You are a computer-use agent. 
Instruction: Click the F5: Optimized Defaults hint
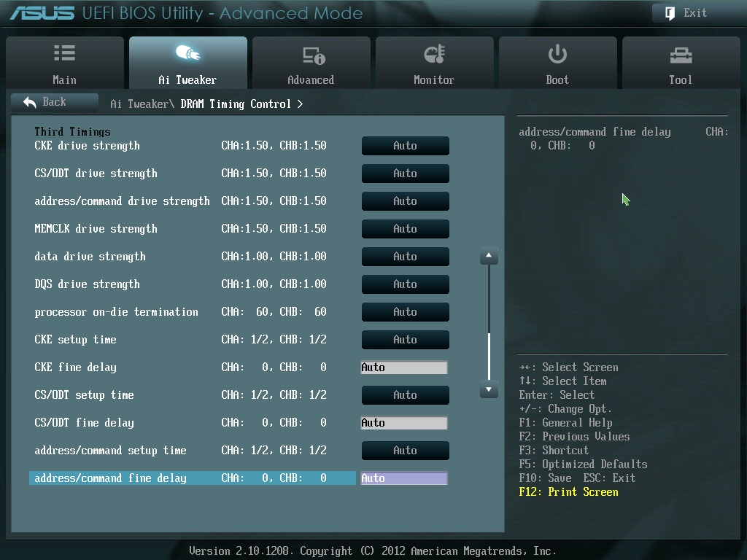[583, 464]
